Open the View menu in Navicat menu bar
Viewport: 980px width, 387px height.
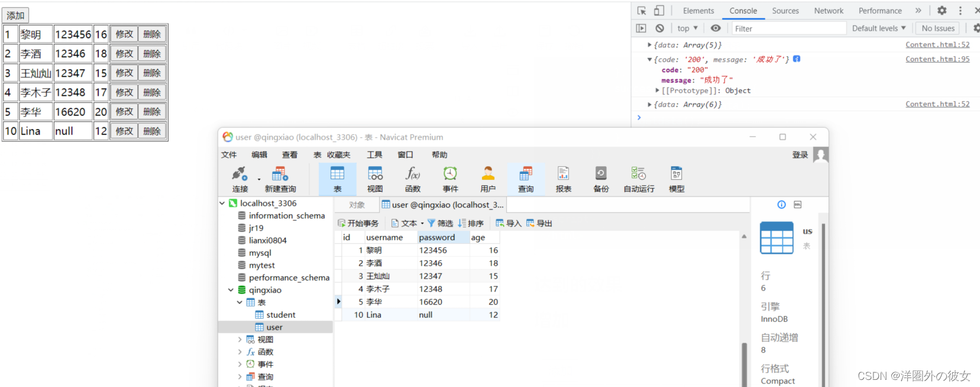pyautogui.click(x=290, y=155)
